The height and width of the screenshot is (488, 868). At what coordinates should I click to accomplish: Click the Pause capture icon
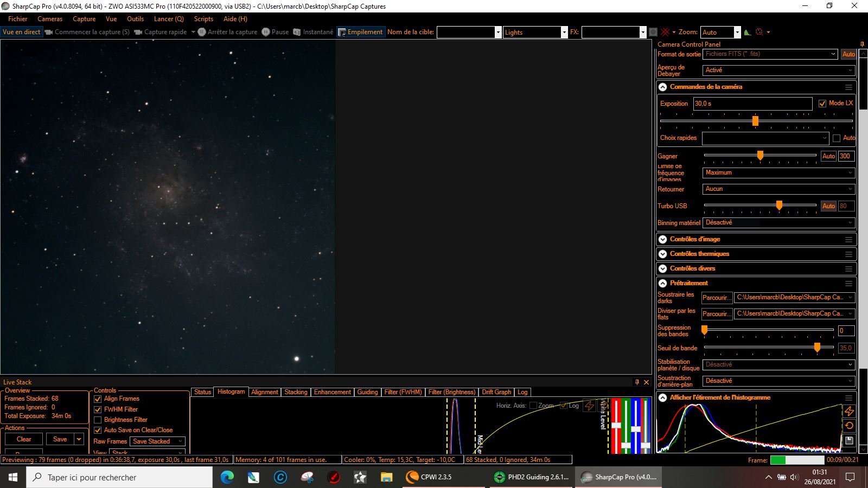266,32
